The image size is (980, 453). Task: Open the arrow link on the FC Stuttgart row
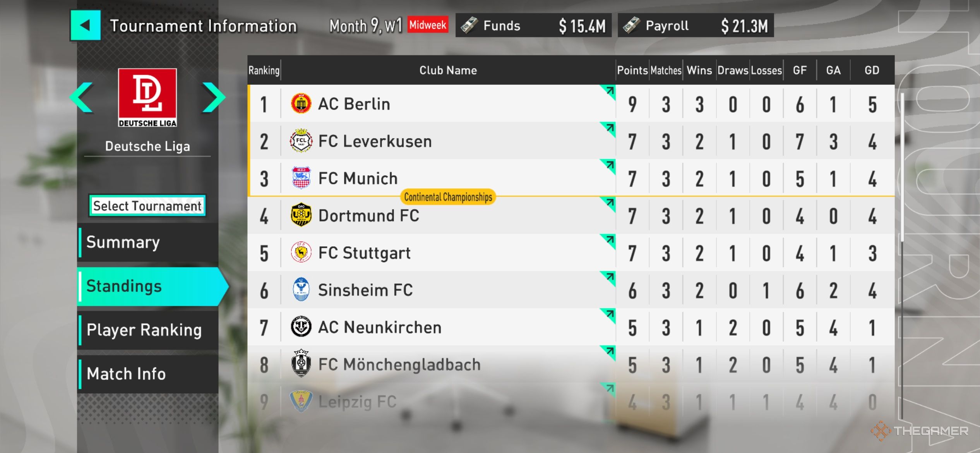(609, 240)
